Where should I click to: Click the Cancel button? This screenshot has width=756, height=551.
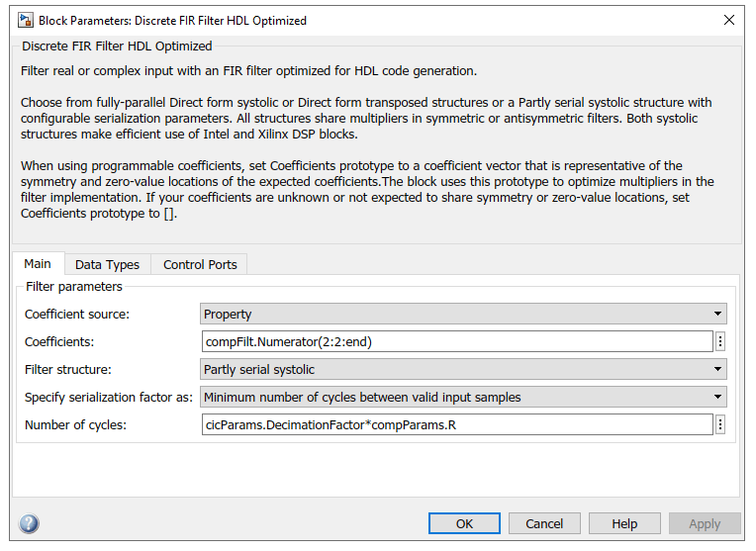click(x=544, y=523)
